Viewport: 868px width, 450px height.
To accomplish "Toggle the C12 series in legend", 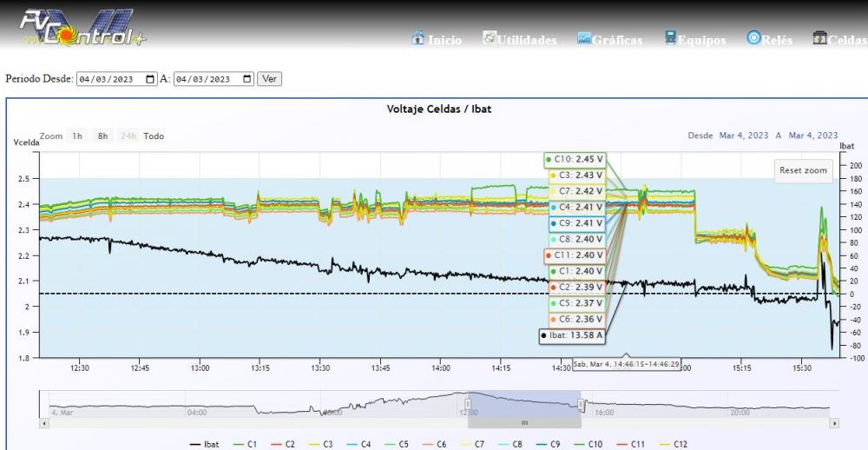I will [x=673, y=444].
